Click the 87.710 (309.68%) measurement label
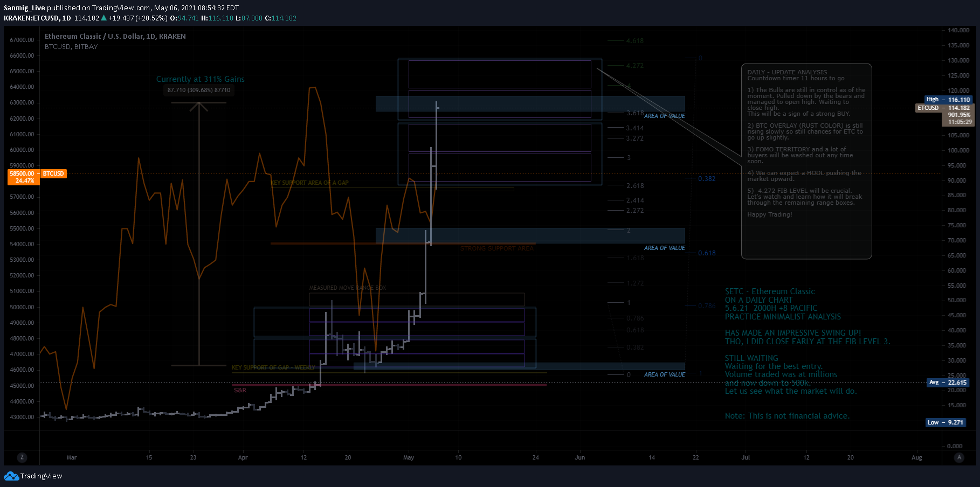 [x=199, y=90]
